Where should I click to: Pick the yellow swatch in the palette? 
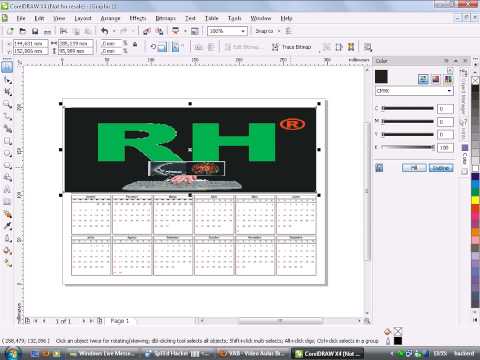tap(475, 200)
